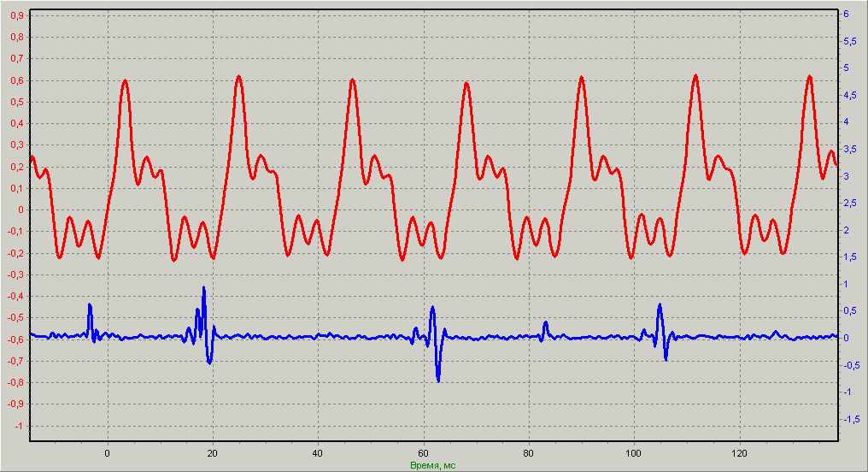Select time axis label "100"
This screenshot has height=472, width=868.
click(x=634, y=453)
